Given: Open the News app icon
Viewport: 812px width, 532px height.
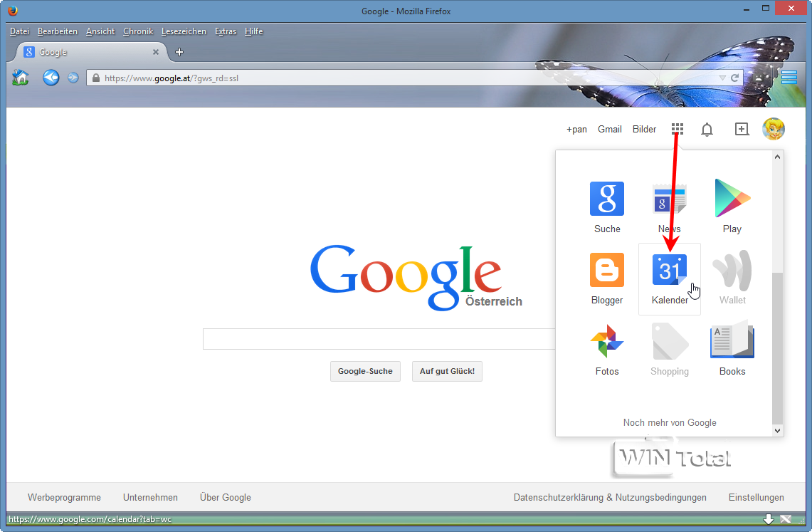Looking at the screenshot, I should [x=669, y=199].
